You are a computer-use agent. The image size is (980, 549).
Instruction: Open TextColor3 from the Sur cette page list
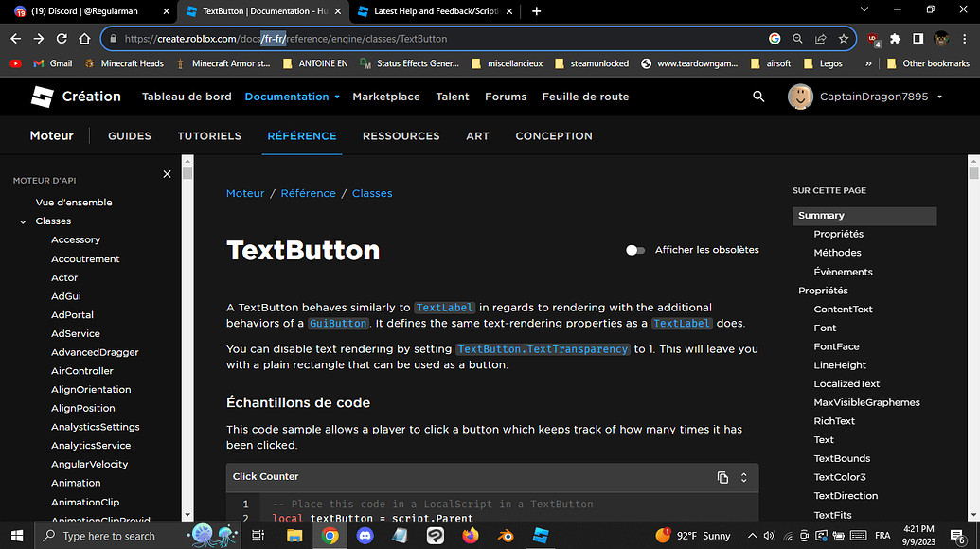click(839, 476)
